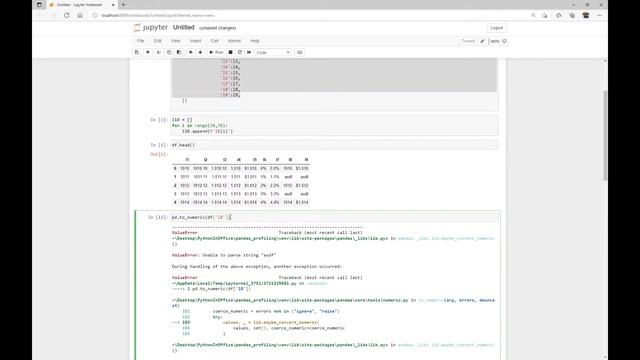Move selected cell up
This screenshot has width=640, height=360.
[x=191, y=52]
